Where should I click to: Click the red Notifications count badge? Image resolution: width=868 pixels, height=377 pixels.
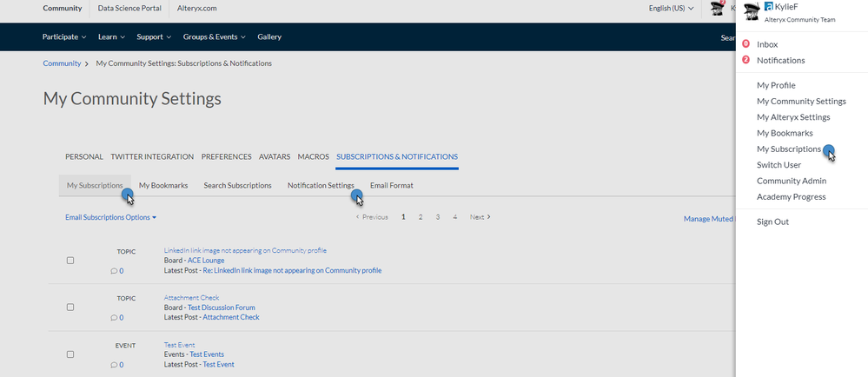[745, 60]
